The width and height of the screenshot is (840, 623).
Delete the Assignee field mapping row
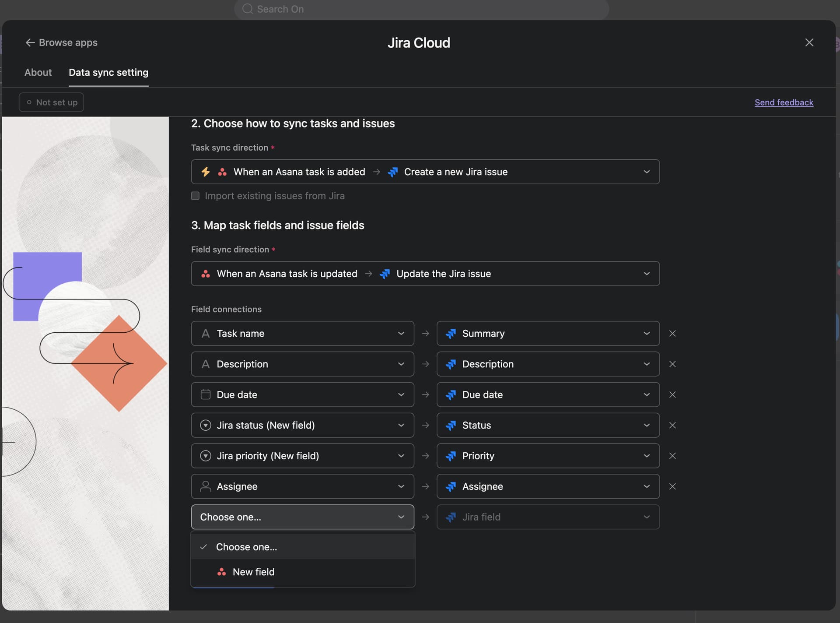672,486
